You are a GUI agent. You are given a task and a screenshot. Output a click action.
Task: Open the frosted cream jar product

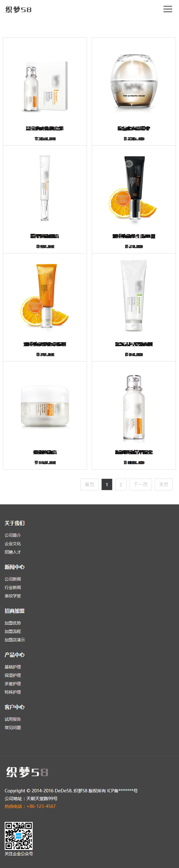pyautogui.click(x=45, y=407)
